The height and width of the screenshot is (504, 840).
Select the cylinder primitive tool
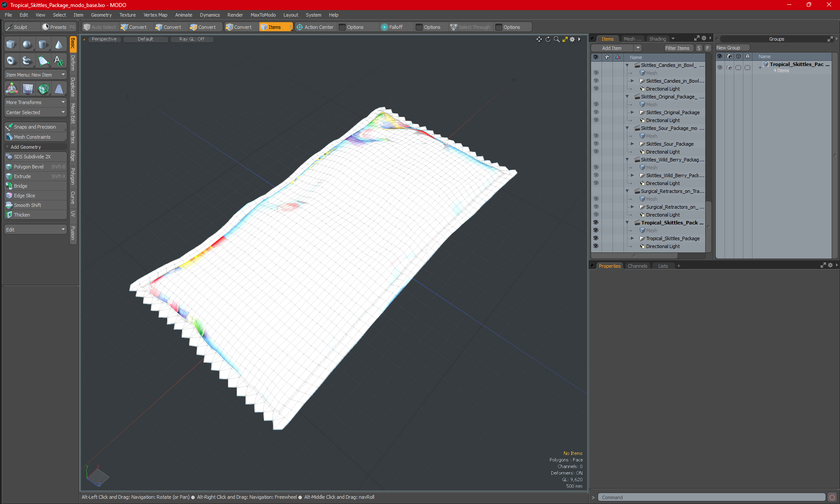coord(43,45)
